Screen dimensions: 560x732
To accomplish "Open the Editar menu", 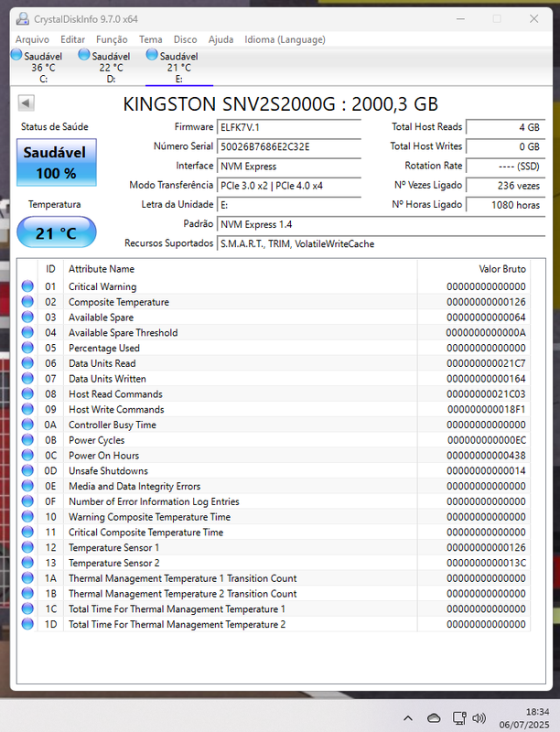I will pyautogui.click(x=73, y=39).
